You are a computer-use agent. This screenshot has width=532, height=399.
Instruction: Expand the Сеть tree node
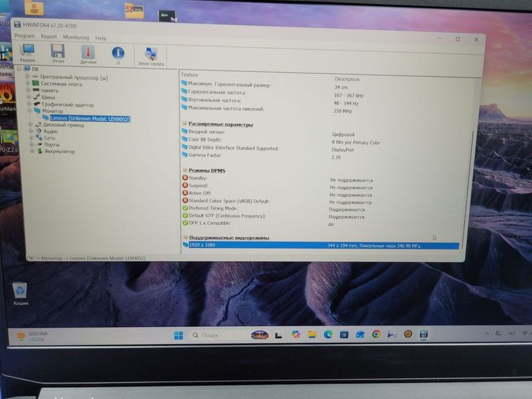coord(31,137)
